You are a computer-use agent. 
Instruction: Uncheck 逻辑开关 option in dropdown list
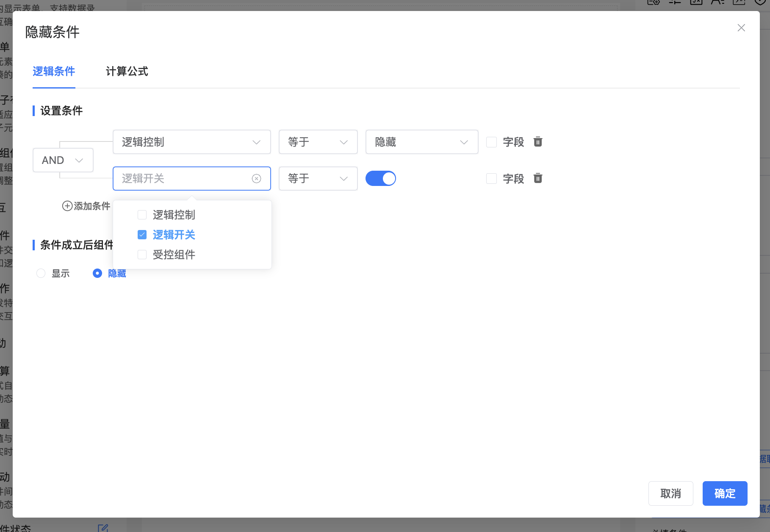click(x=142, y=235)
